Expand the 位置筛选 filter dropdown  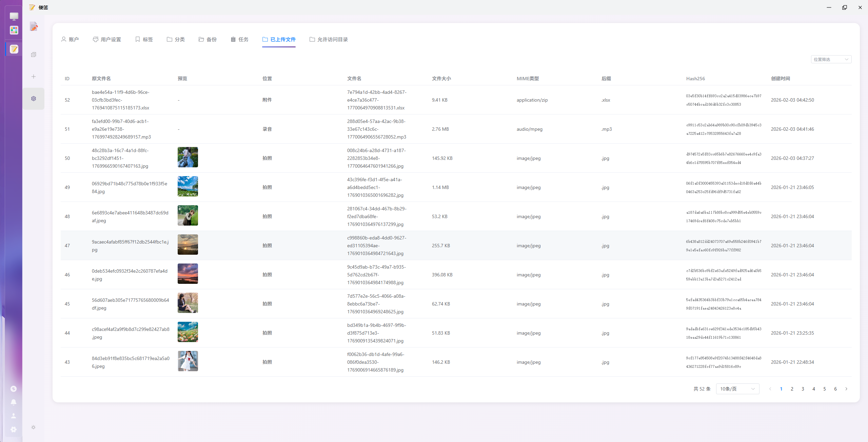coord(831,59)
